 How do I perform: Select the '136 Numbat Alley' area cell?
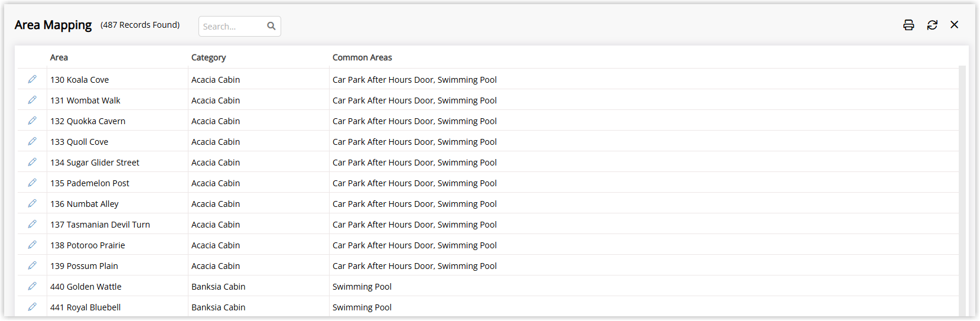(x=118, y=203)
